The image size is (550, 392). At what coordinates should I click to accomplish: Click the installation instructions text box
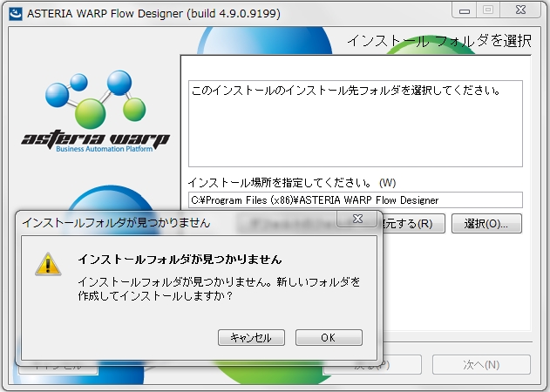(355, 123)
